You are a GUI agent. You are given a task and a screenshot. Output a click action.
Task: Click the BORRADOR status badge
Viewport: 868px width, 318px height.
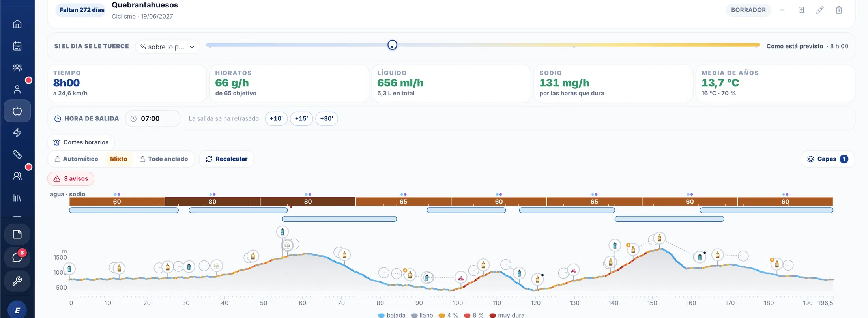(748, 10)
